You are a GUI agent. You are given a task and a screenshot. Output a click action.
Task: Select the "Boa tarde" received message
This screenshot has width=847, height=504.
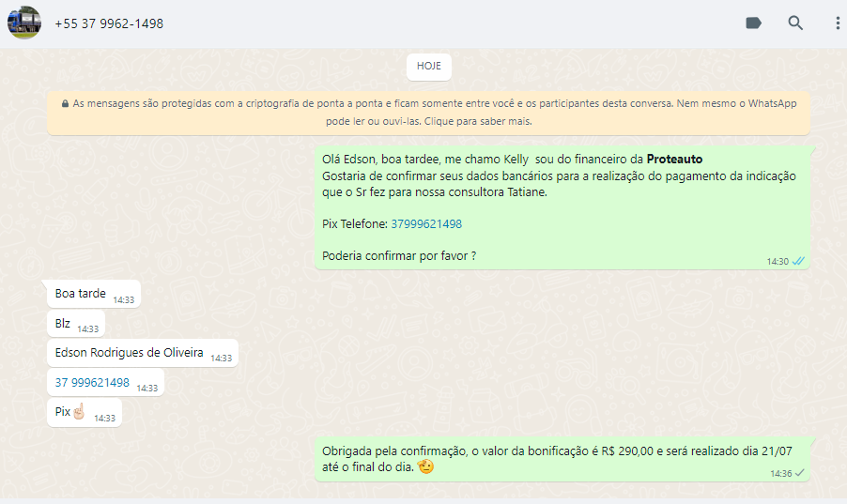81,294
